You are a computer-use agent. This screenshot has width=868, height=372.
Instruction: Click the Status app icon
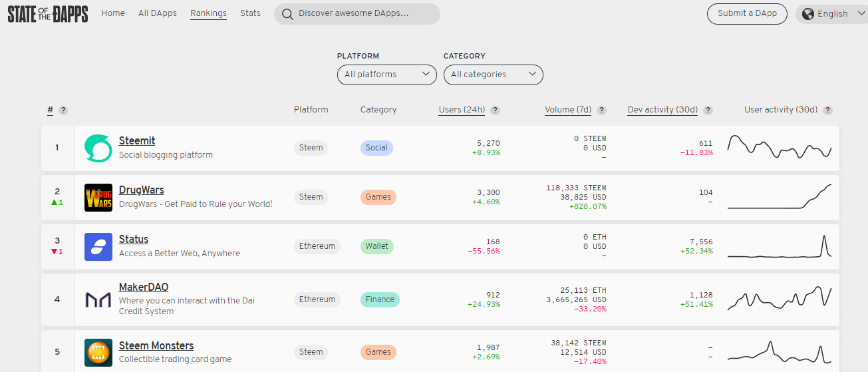pos(98,247)
